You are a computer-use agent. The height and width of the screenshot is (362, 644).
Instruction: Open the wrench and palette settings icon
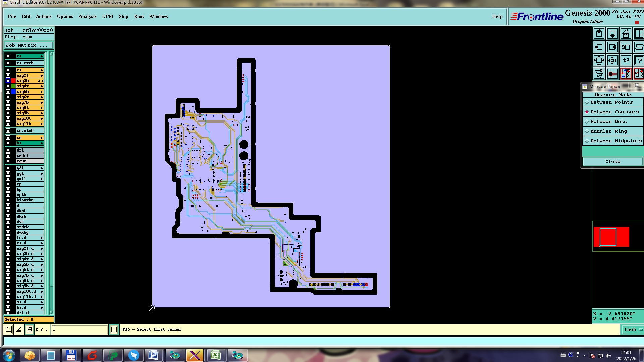[599, 74]
